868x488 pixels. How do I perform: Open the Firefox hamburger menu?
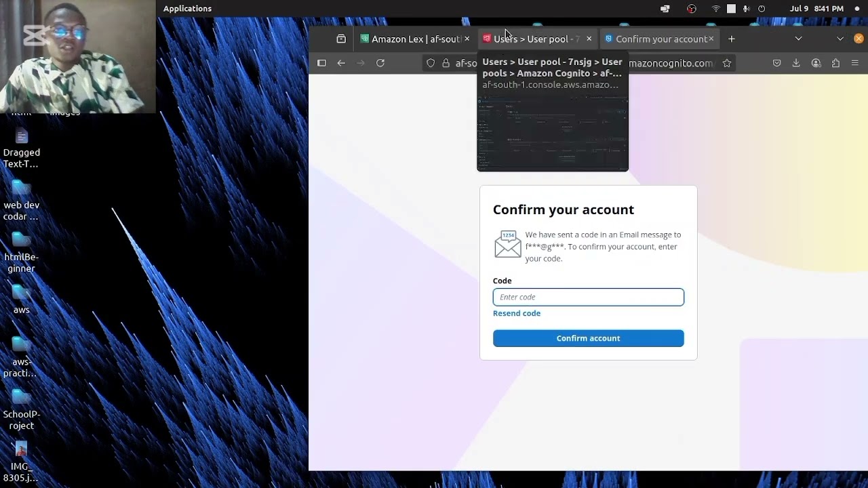point(855,63)
